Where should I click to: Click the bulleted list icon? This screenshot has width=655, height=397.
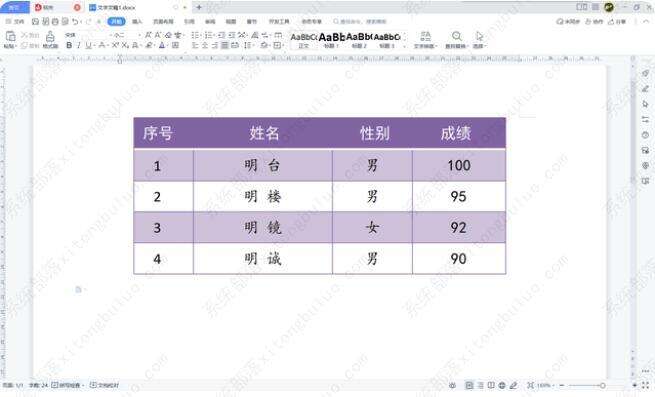195,35
